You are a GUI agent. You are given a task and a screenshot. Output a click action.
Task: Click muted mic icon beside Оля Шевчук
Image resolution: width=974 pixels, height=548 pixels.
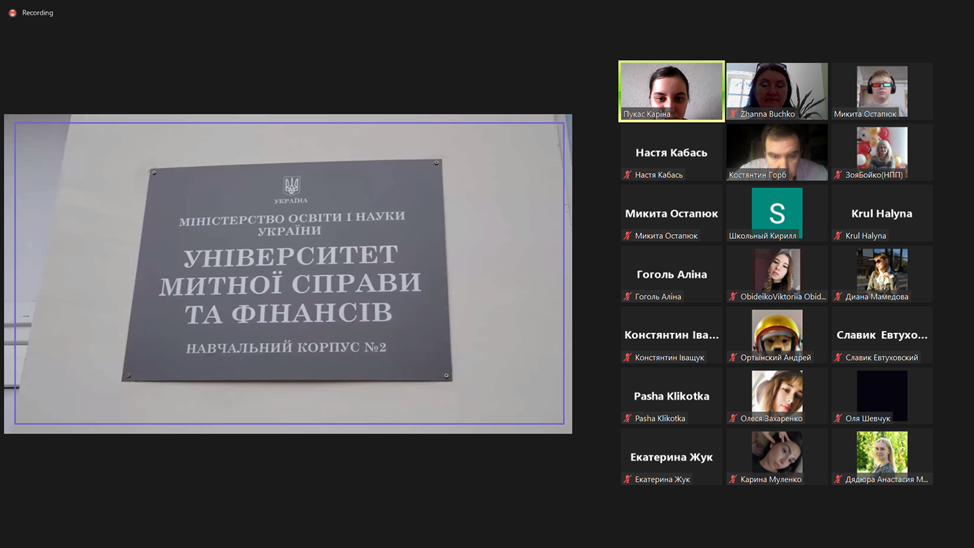pos(838,418)
